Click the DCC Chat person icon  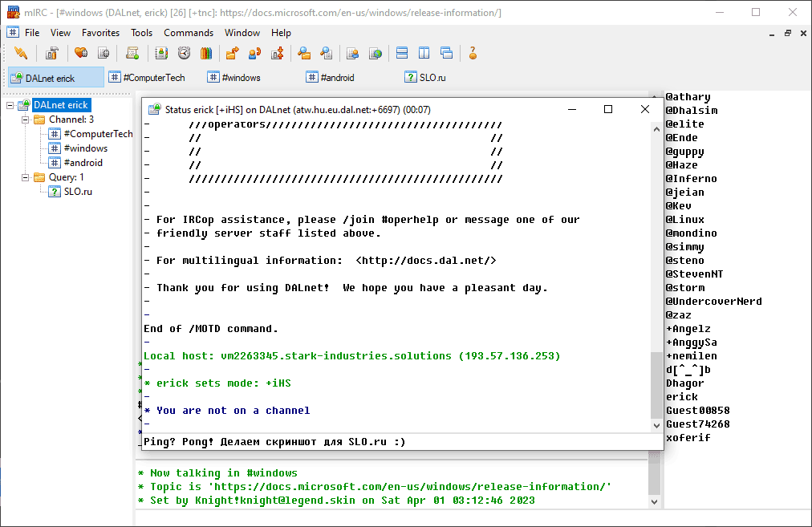[255, 53]
